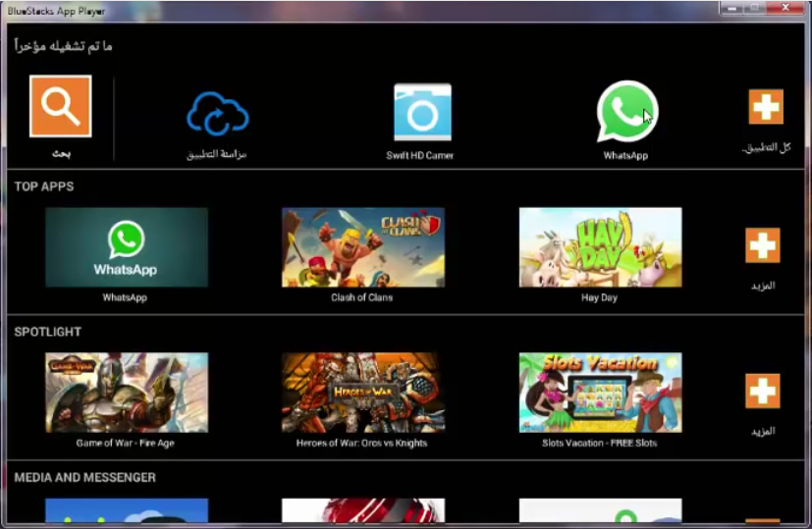Click the recently played Arabic heading
Viewport: 812px width, 529px height.
click(x=63, y=46)
